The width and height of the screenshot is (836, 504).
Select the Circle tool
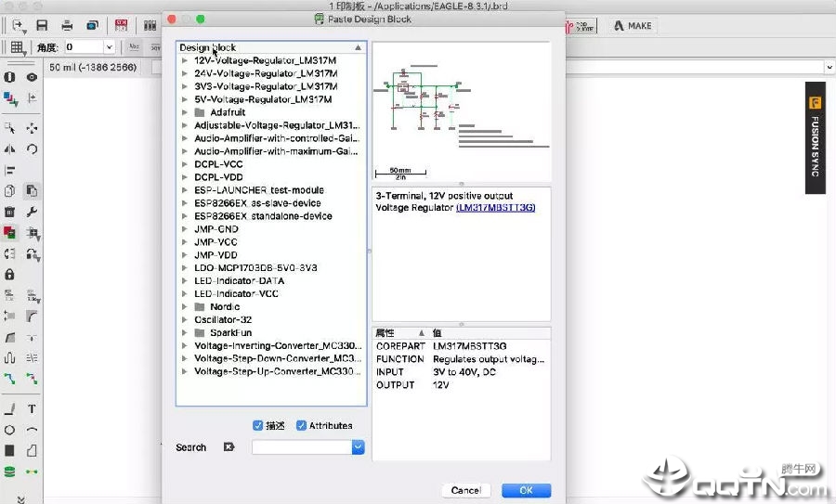click(9, 430)
